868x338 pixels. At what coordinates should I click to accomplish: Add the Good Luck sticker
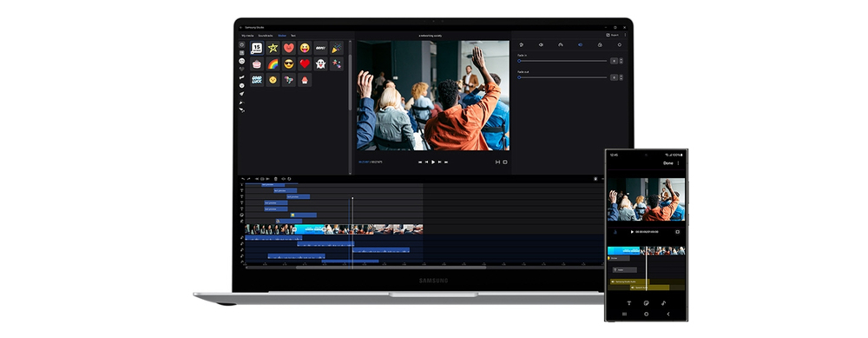(257, 80)
